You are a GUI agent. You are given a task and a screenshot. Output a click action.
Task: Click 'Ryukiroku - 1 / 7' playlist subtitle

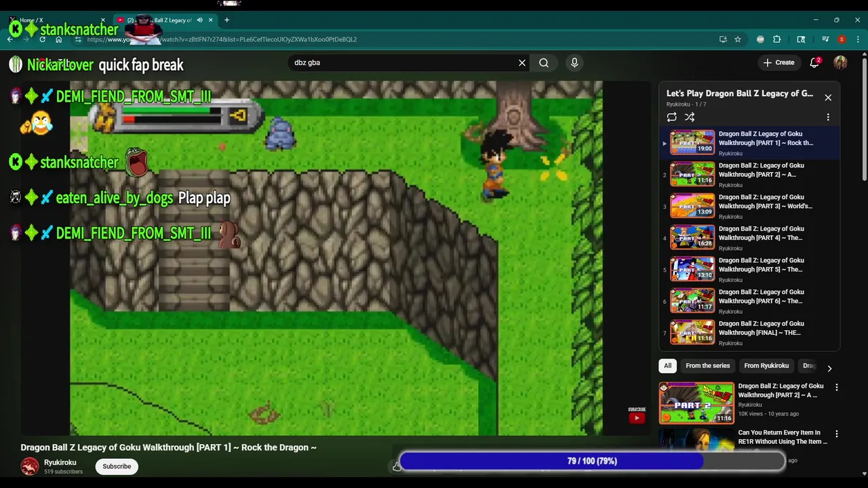coord(688,104)
